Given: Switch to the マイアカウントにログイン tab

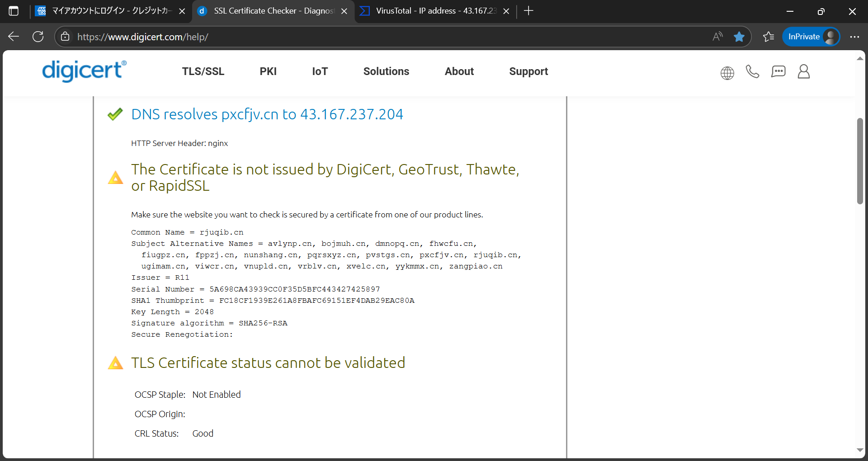Looking at the screenshot, I should (111, 11).
